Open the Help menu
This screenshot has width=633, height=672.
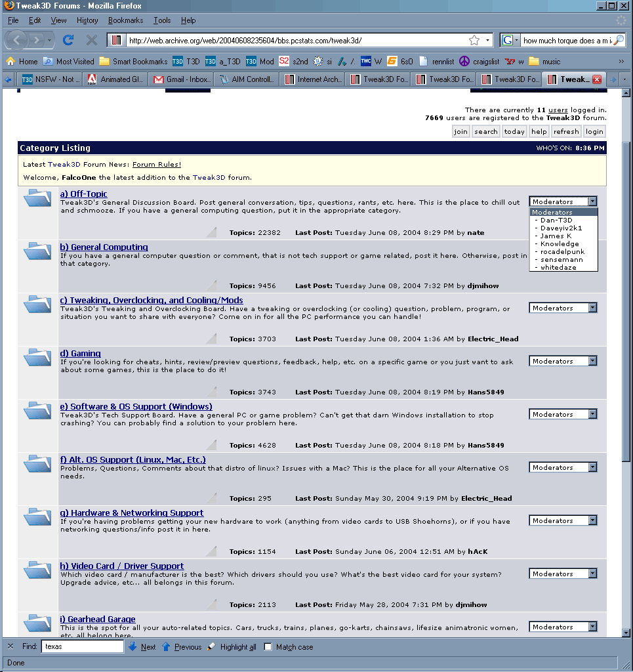tap(188, 20)
